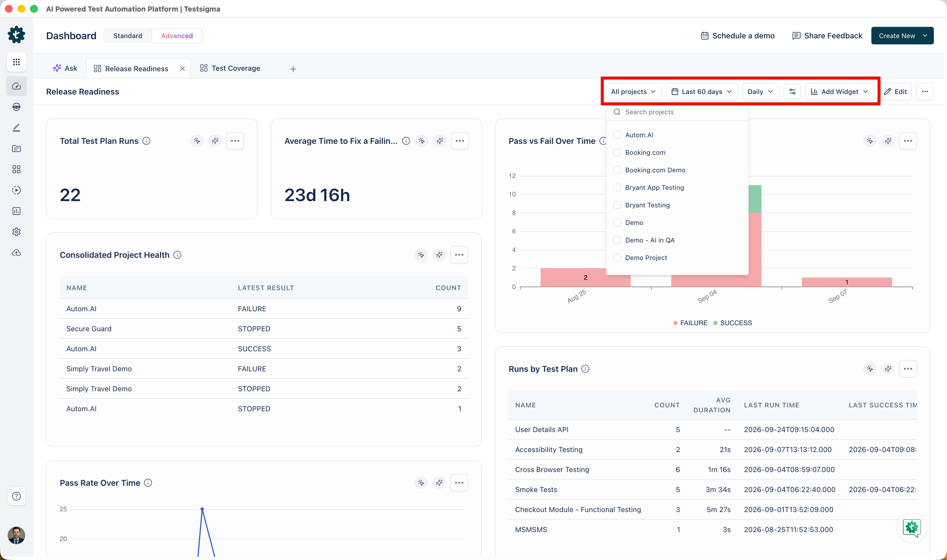Open the reports chart sidebar icon

coord(16,211)
